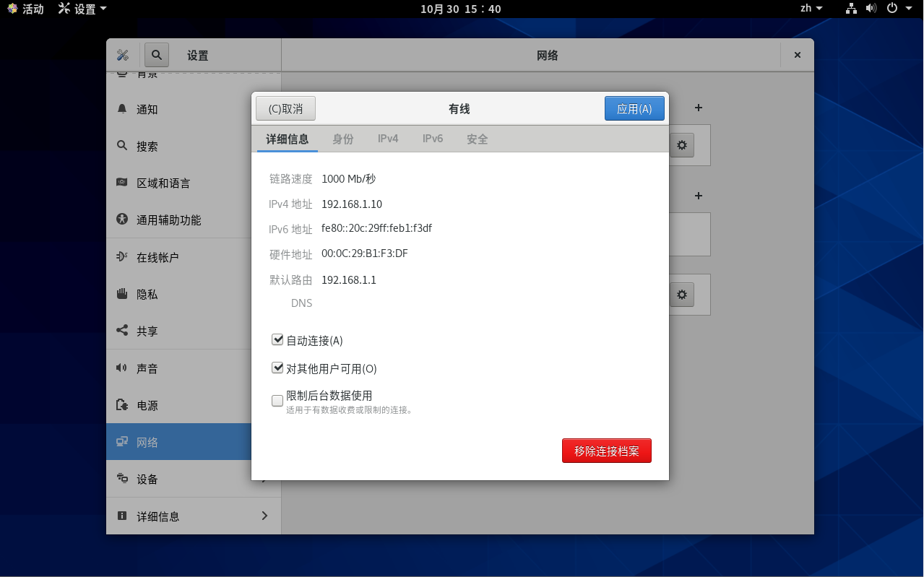The height and width of the screenshot is (577, 924).
Task: Click the hand icon beside 隐私
Action: 122,294
